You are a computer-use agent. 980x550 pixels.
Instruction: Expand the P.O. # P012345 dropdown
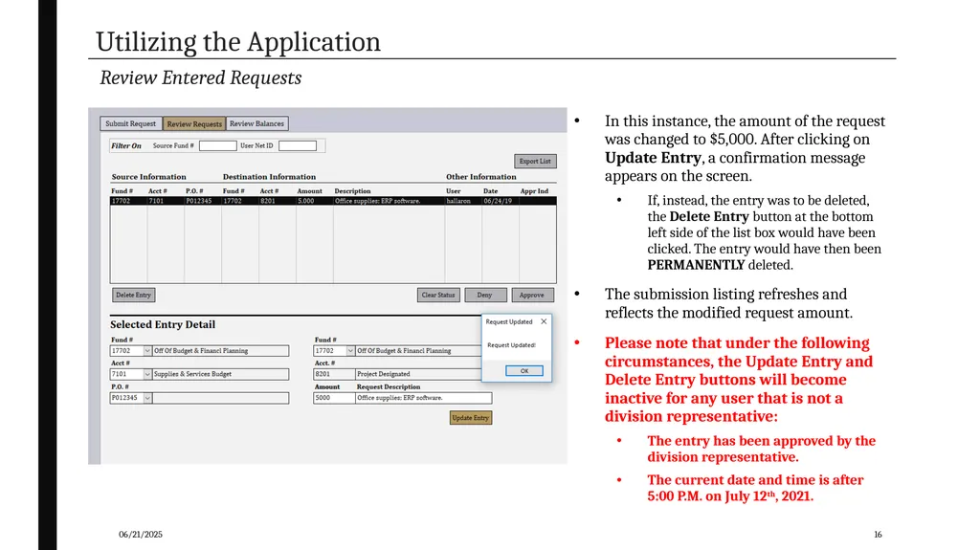(147, 398)
